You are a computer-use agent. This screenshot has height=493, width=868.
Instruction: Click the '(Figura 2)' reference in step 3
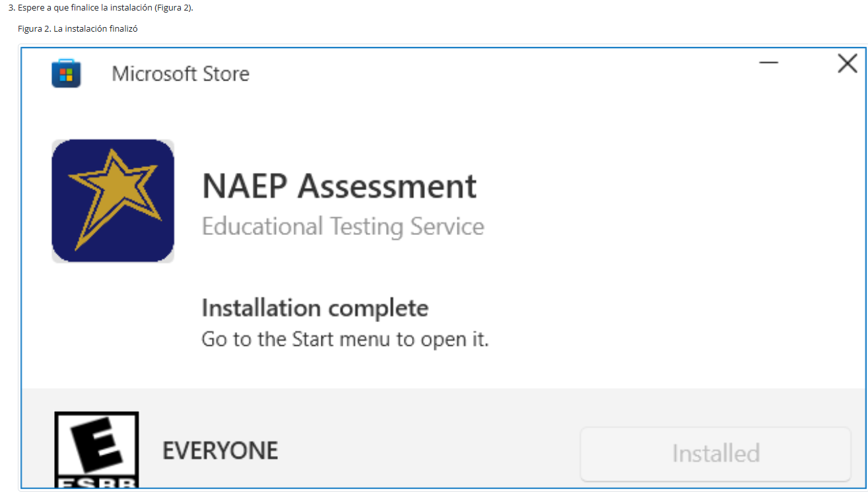173,8
